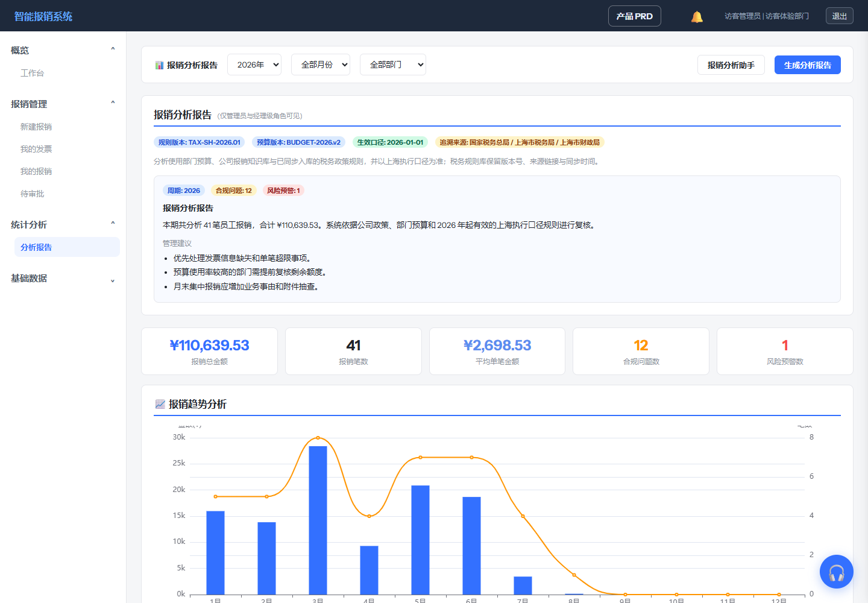Click the line point at March peak
The image size is (868, 603).
318,438
